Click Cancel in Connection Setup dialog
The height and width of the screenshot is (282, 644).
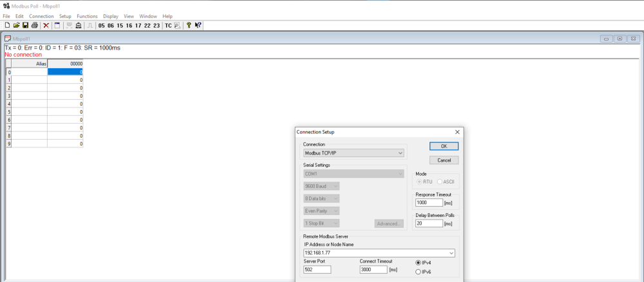(x=444, y=160)
